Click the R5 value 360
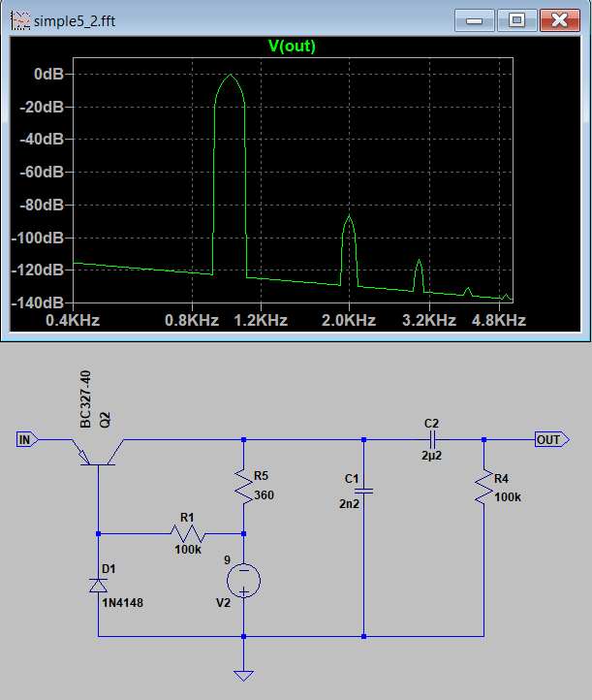592x700 pixels. pyautogui.click(x=265, y=495)
